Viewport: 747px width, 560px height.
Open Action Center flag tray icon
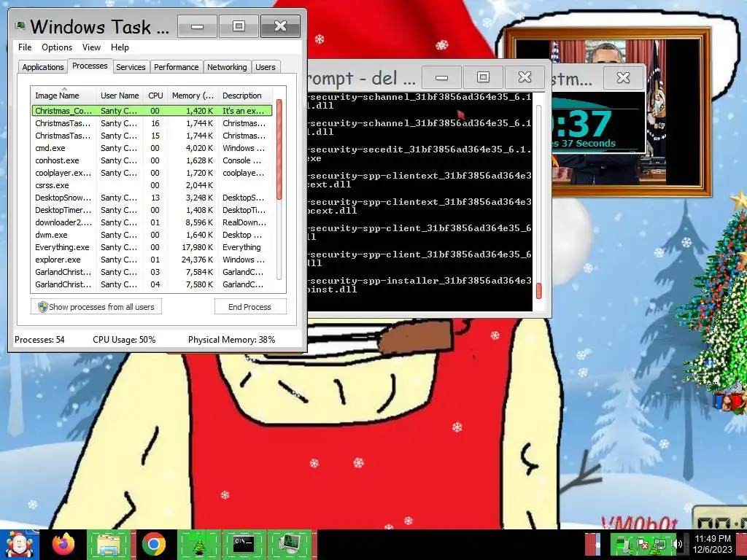point(642,544)
